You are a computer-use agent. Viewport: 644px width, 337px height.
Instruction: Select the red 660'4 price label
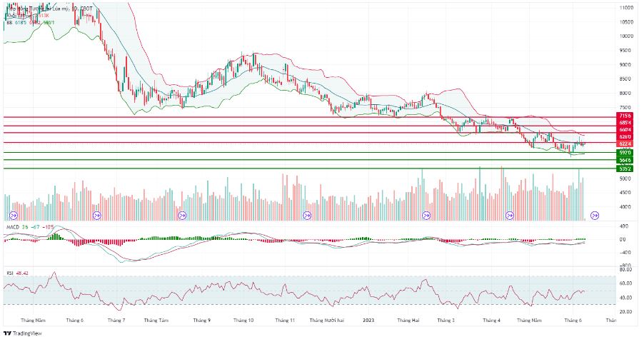(x=625, y=129)
